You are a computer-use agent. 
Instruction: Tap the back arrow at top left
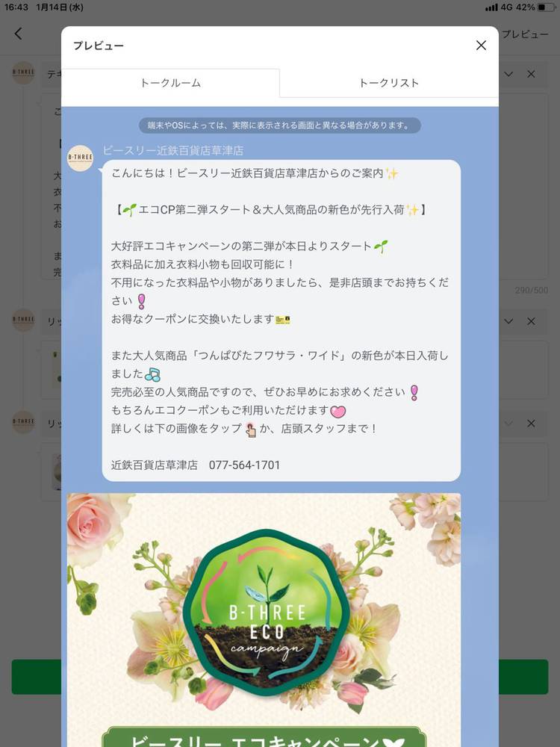coord(18,34)
